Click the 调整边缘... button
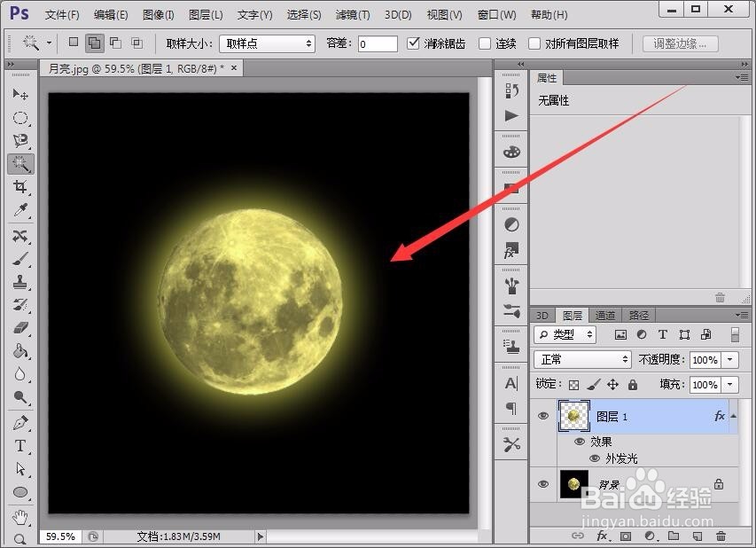The height and width of the screenshot is (548, 756). point(681,43)
